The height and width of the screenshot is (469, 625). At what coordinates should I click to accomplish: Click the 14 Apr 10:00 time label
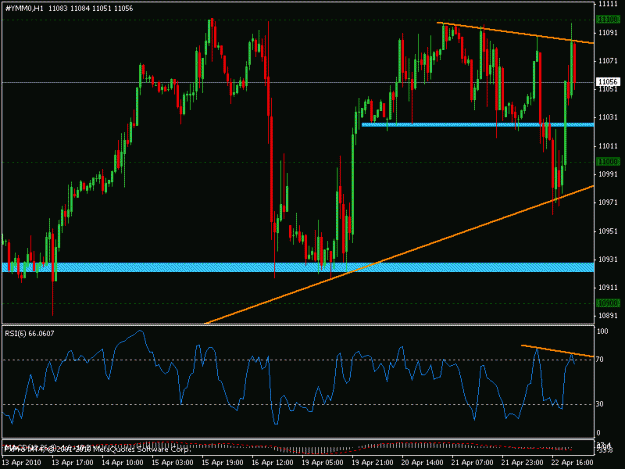point(122,463)
